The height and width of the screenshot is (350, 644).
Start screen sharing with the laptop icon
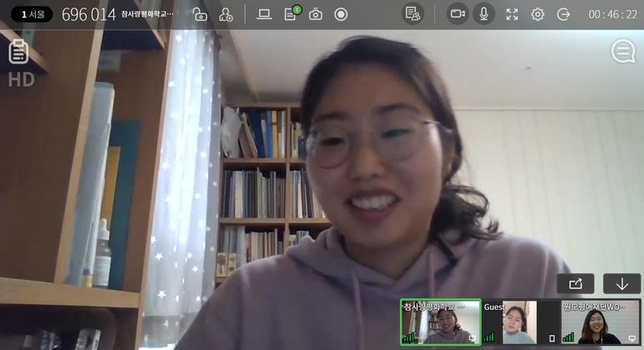tap(263, 15)
